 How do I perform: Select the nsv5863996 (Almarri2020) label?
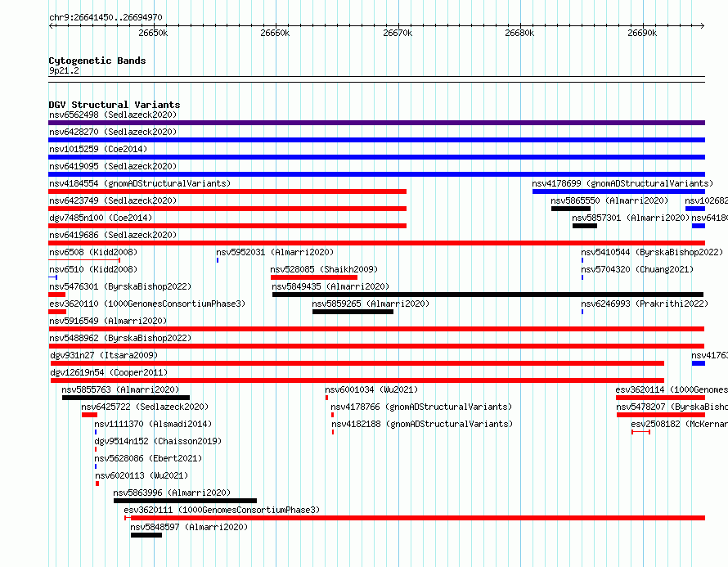click(x=172, y=493)
